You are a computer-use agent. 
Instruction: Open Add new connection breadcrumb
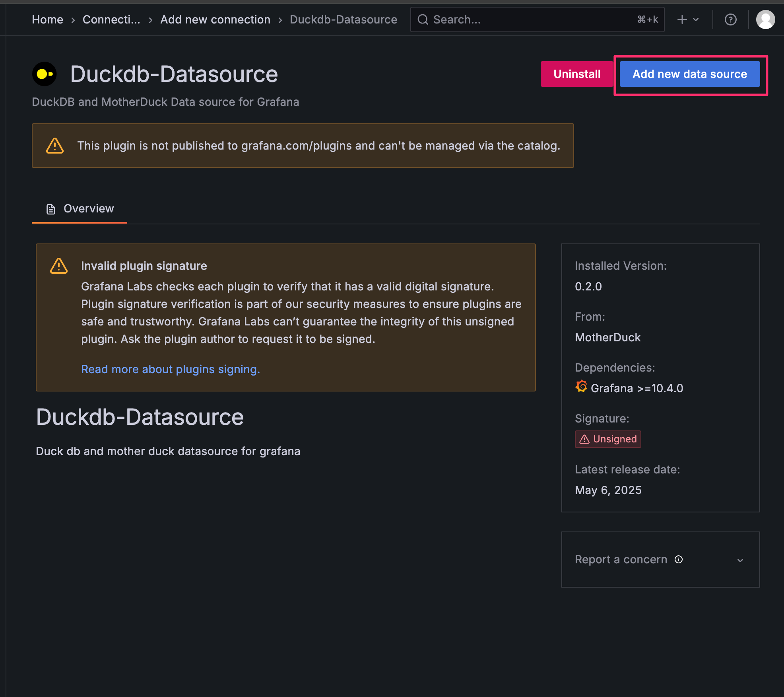(215, 19)
